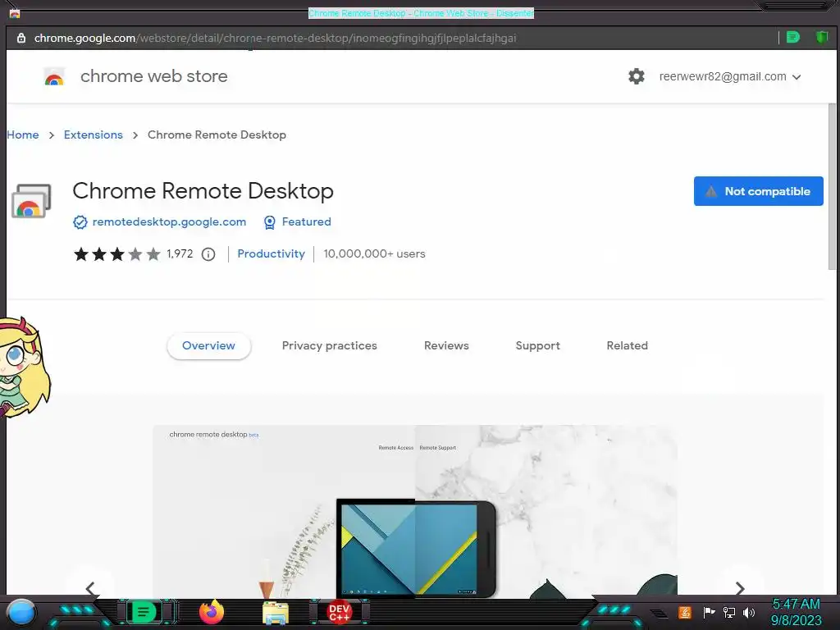Click the warning triangle on Not compatible
This screenshot has width=840, height=630.
pos(711,191)
